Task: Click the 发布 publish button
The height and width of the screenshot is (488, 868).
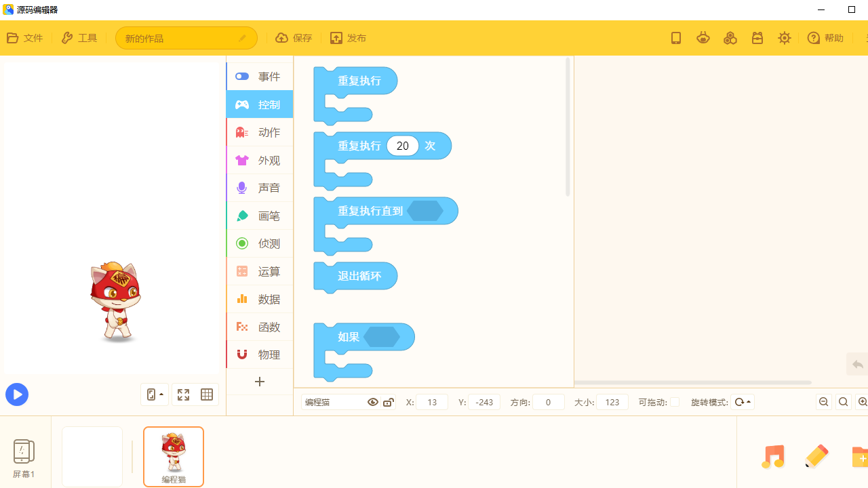Action: point(348,38)
